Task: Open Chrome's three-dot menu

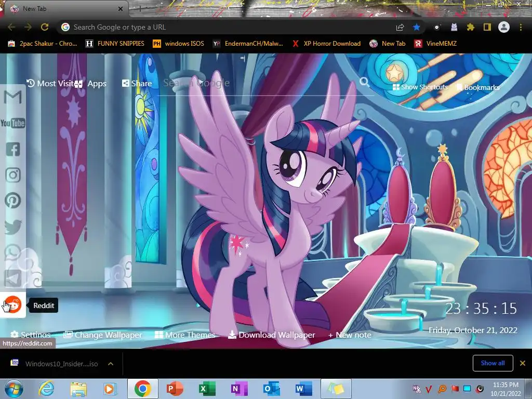Action: [x=521, y=27]
